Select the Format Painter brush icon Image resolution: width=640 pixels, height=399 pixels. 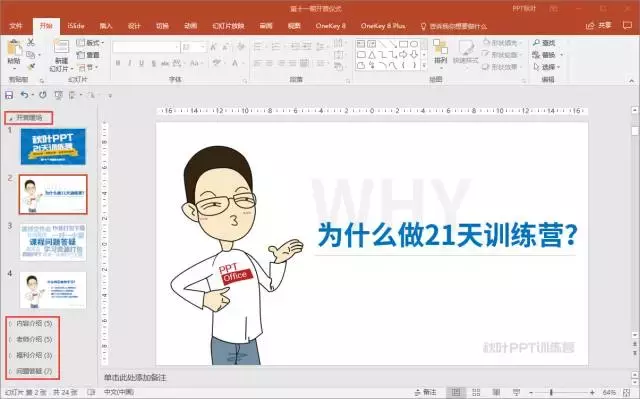pos(31,66)
